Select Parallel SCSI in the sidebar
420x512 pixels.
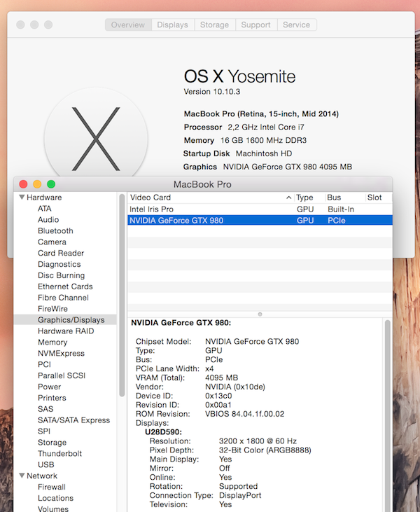tap(62, 375)
